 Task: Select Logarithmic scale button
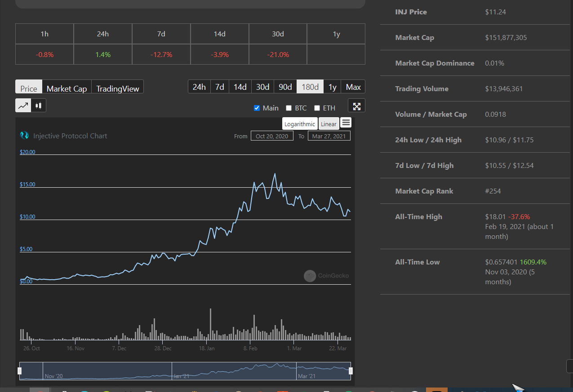click(x=300, y=124)
